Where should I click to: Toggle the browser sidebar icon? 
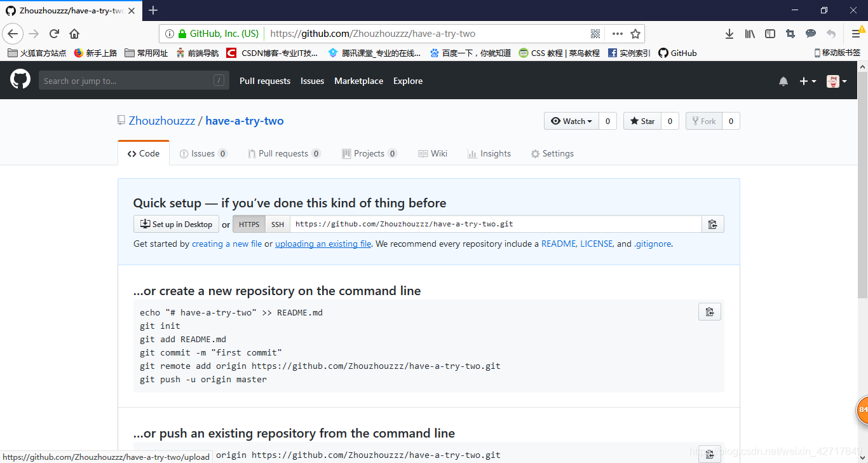pyautogui.click(x=770, y=34)
